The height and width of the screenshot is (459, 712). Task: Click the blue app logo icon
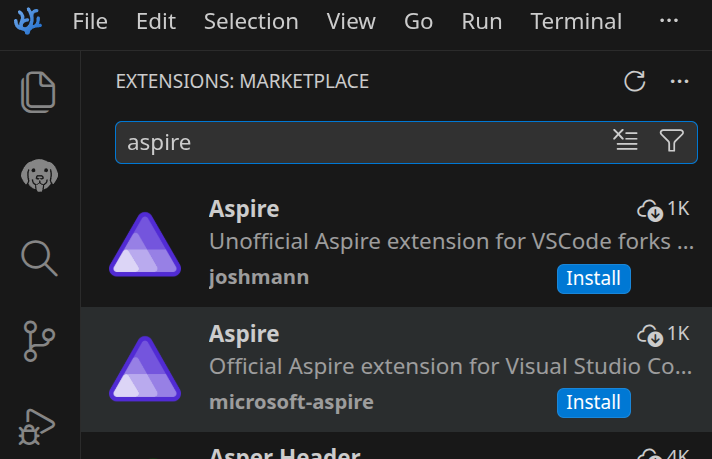(x=28, y=21)
